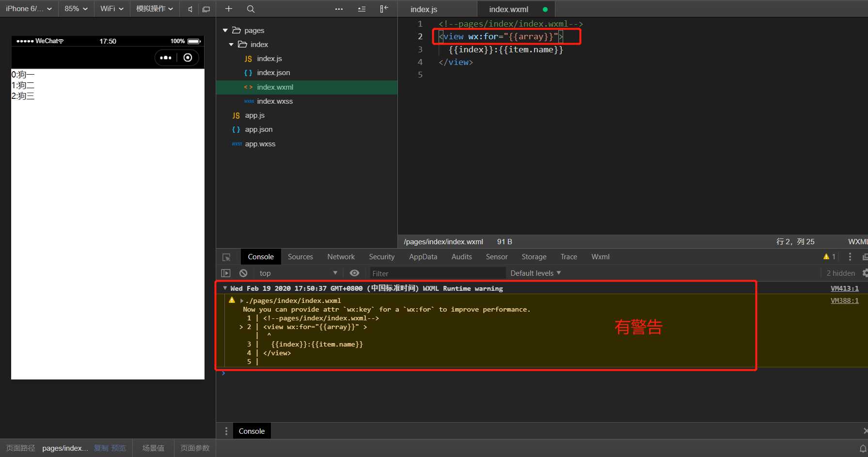Add new file with plus icon
This screenshot has height=457, width=868.
coord(229,9)
